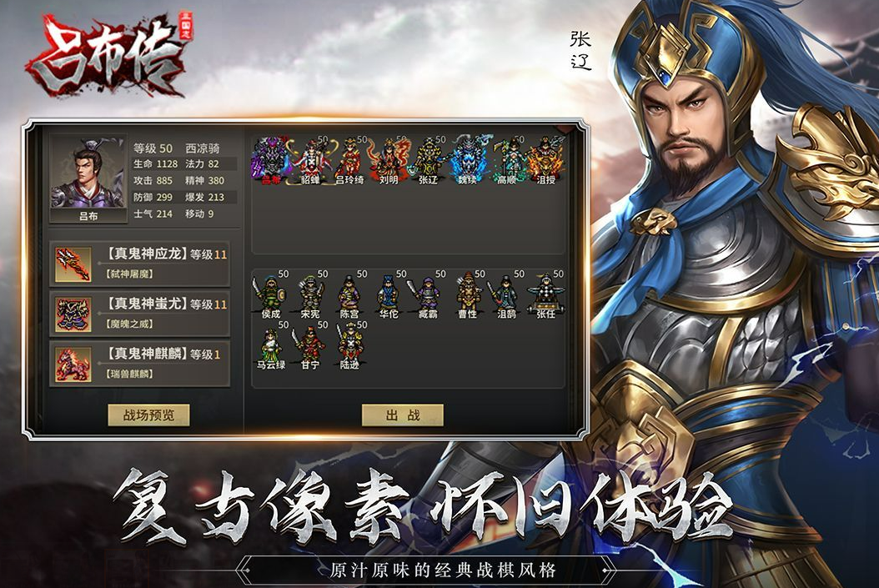Choose the 张任 cavalry unit
Viewport: 879px width, 588px height.
[x=545, y=295]
